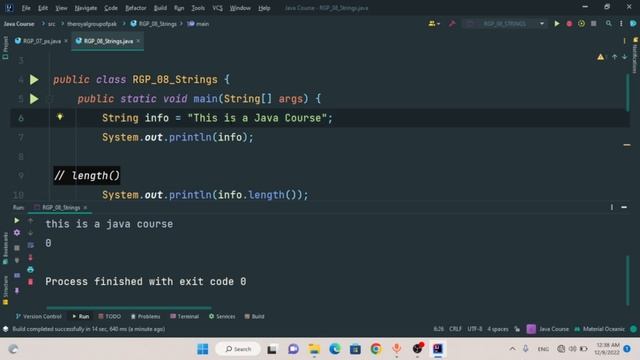This screenshot has height=360, width=640.
Task: Open the File menu
Action: point(26,8)
